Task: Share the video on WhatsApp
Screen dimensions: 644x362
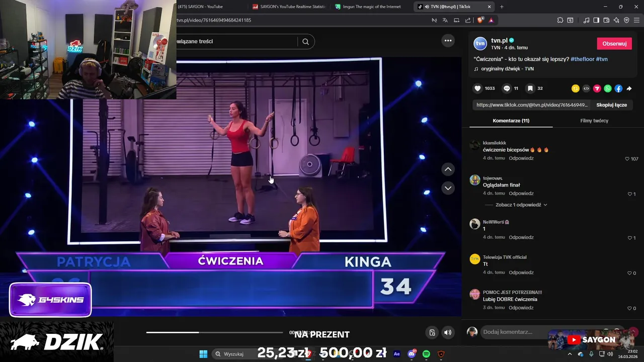Action: click(608, 88)
